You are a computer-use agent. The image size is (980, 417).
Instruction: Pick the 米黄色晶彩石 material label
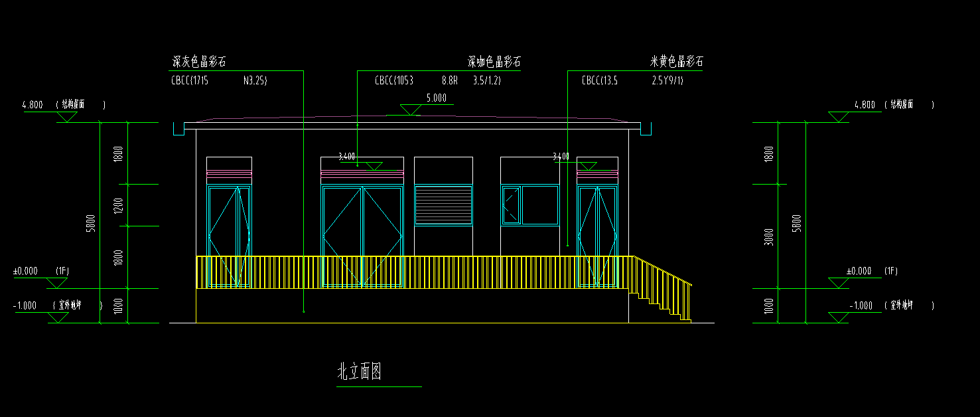[676, 62]
